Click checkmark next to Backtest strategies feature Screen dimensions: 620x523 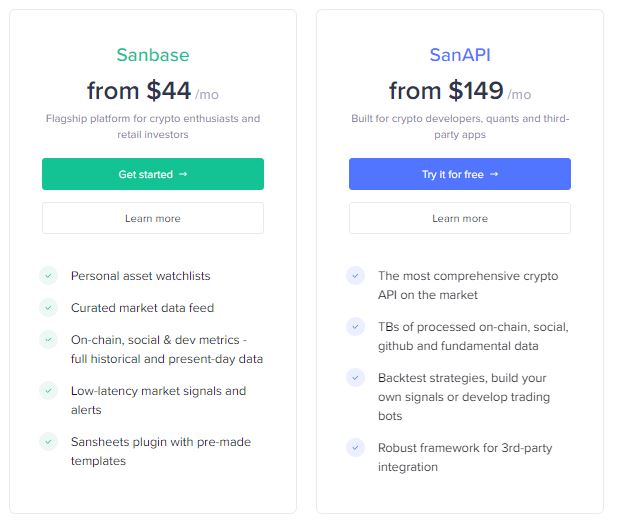pyautogui.click(x=355, y=378)
